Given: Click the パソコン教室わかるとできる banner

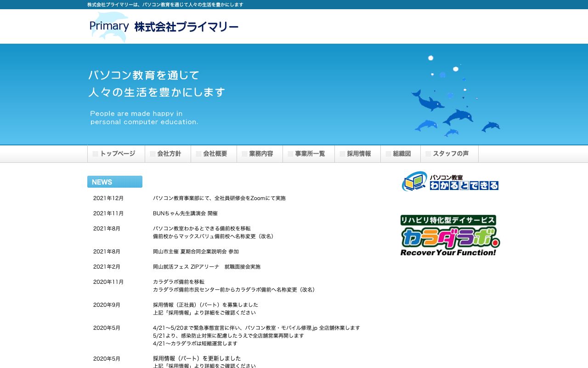Looking at the screenshot, I should click(x=450, y=181).
